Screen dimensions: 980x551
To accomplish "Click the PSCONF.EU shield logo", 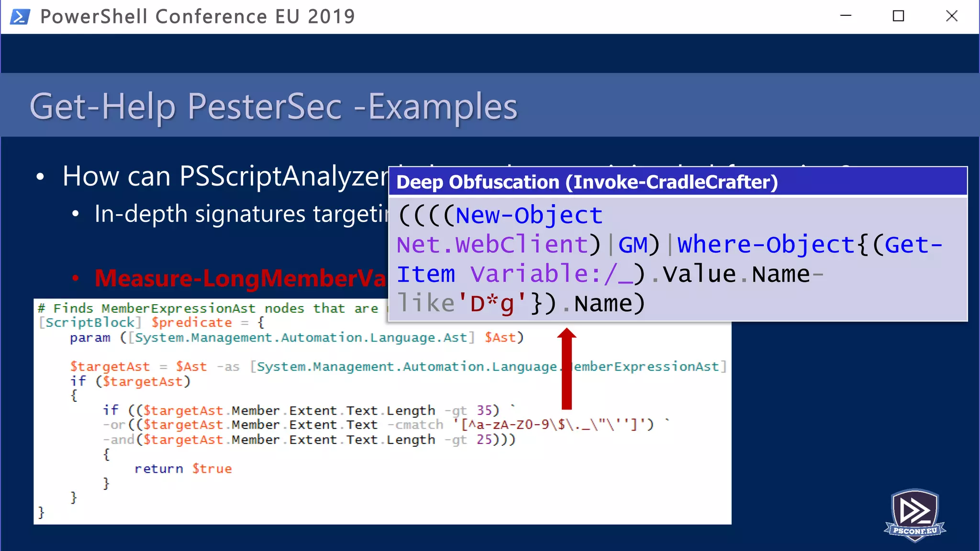I will pos(915,515).
